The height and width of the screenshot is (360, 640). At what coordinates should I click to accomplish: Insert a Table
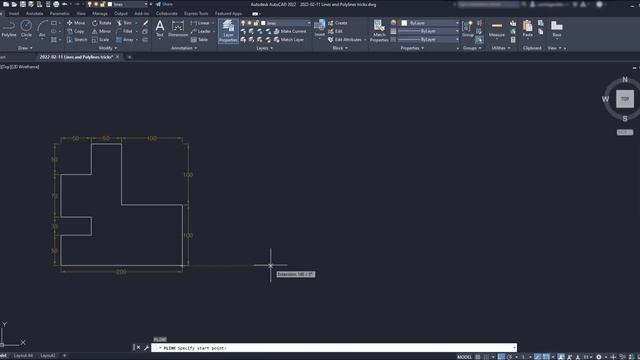(x=199, y=40)
